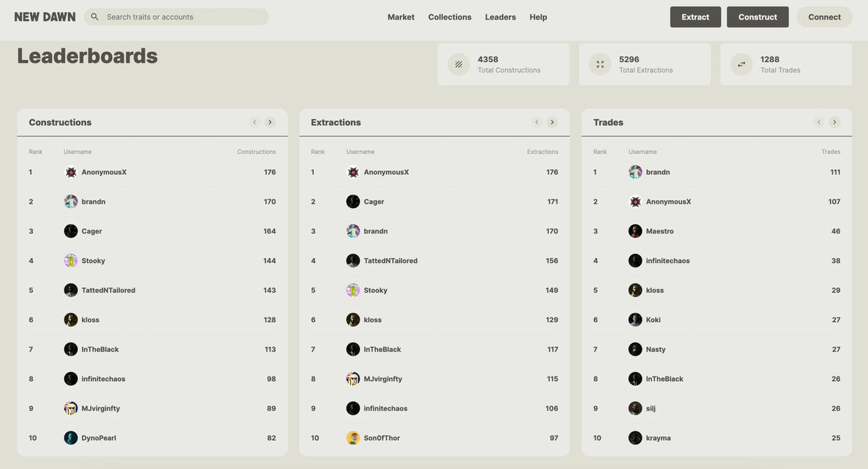Open the Leaders menu item
Viewport: 868px width, 469px height.
501,17
